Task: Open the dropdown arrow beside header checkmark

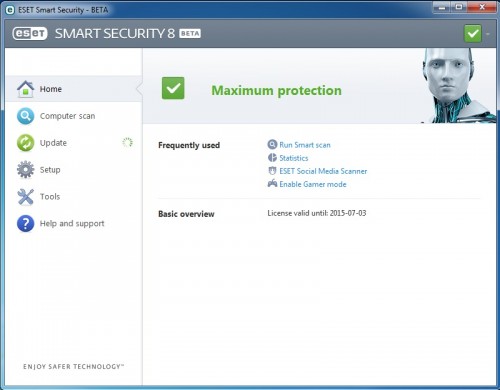Action: point(488,34)
